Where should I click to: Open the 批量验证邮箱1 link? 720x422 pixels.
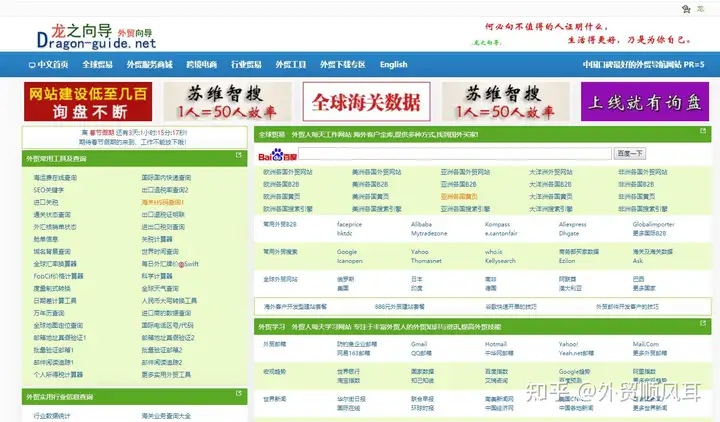tap(53, 350)
